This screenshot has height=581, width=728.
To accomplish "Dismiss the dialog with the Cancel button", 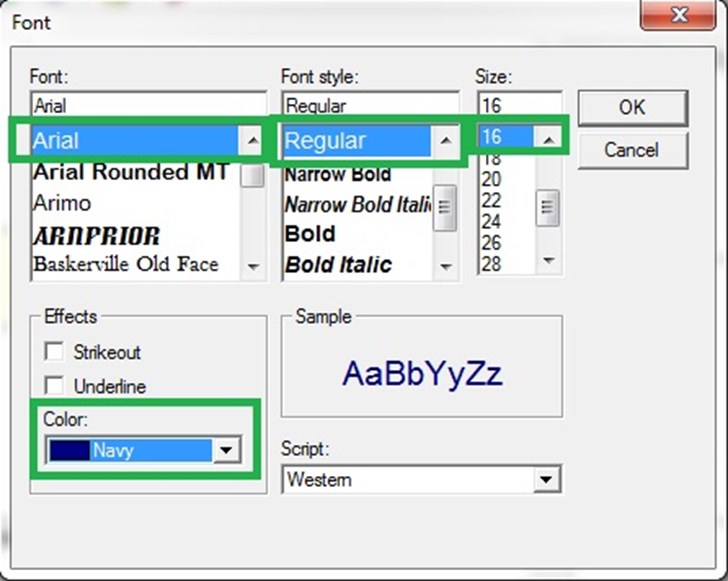I will pyautogui.click(x=632, y=150).
